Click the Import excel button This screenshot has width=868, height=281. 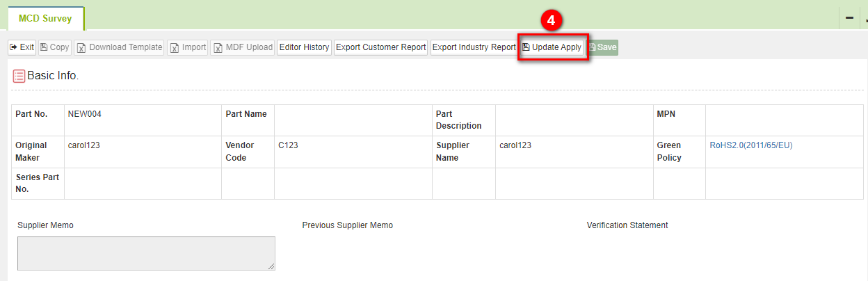187,47
